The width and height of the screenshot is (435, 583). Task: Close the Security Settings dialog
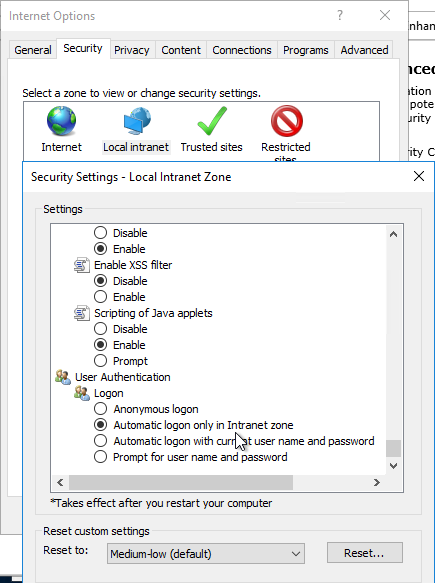[x=419, y=176]
